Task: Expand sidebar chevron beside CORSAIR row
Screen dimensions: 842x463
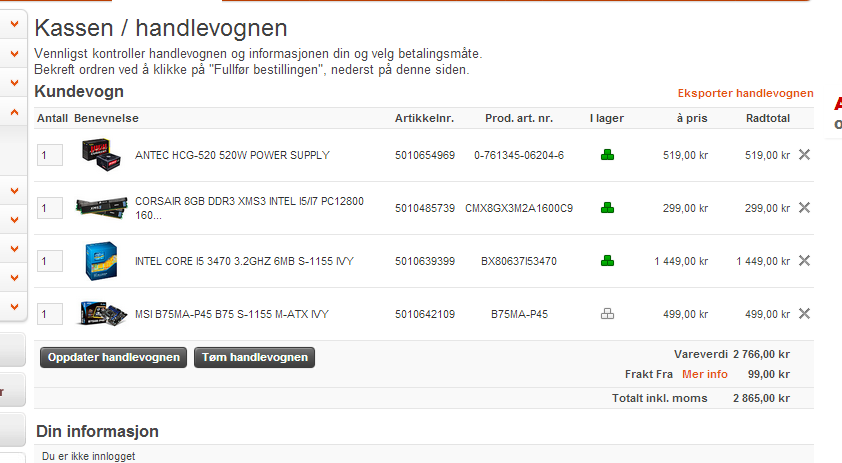Action: click(x=14, y=191)
